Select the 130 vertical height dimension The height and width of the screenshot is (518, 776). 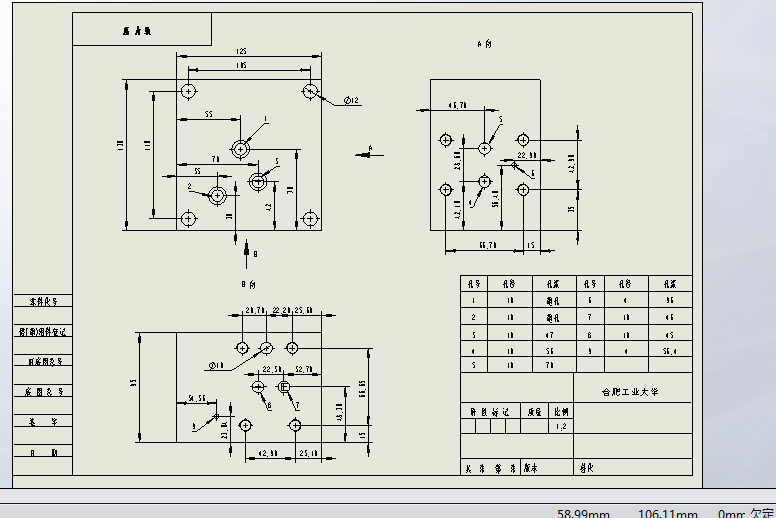(120, 145)
